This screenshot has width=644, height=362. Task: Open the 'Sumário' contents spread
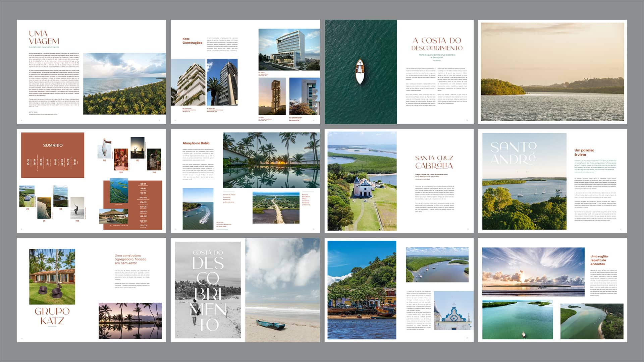pos(91,181)
